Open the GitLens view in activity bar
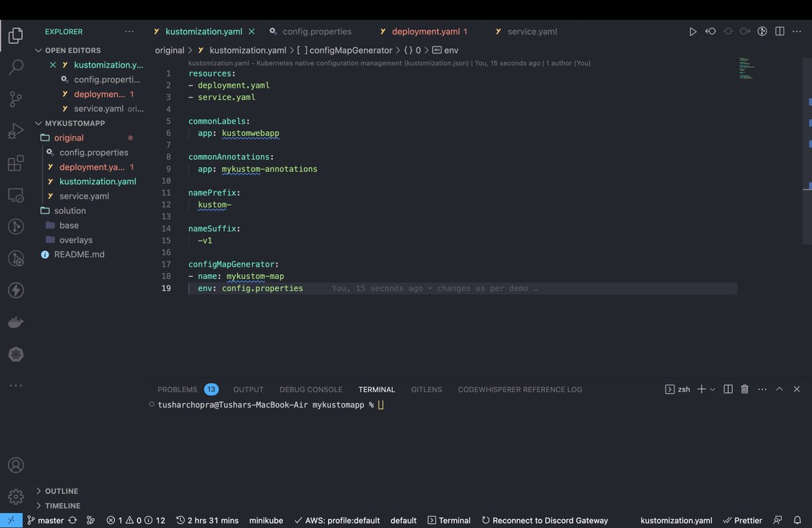Viewport: 812px width, 528px height. coord(16,226)
